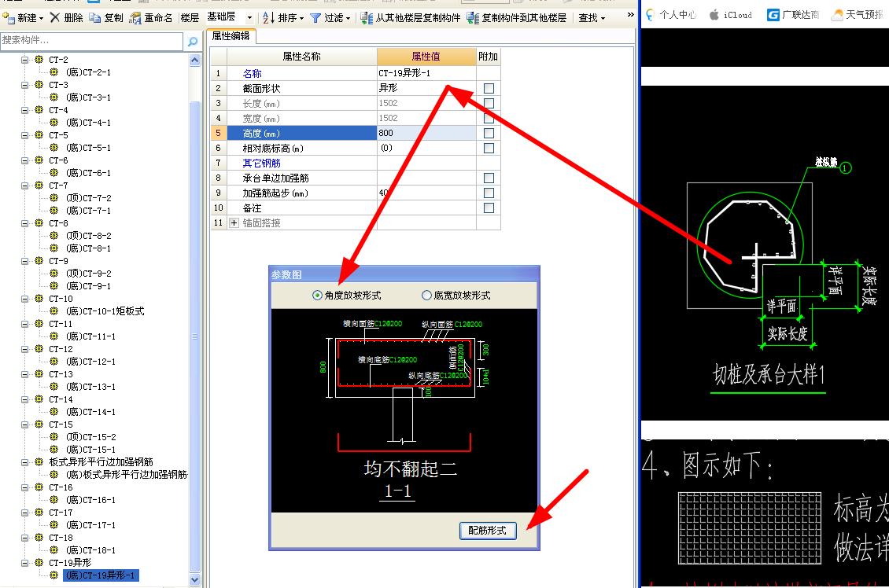Collapse the CT-15 tree node
The height and width of the screenshot is (588, 889).
[24, 424]
